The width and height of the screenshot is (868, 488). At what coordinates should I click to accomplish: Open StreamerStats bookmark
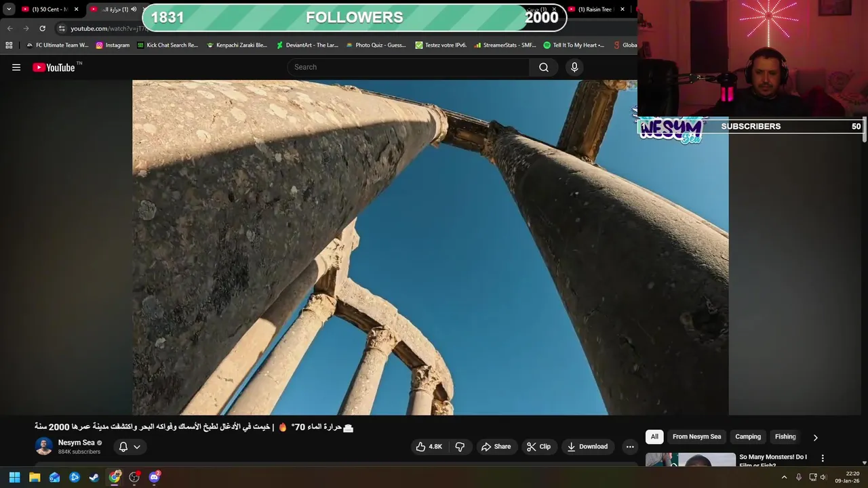pos(505,45)
